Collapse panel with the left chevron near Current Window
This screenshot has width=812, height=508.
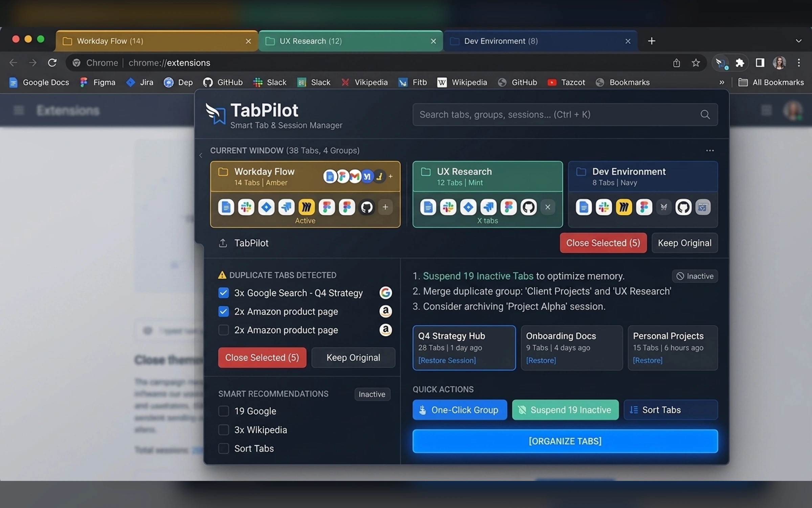pyautogui.click(x=201, y=155)
